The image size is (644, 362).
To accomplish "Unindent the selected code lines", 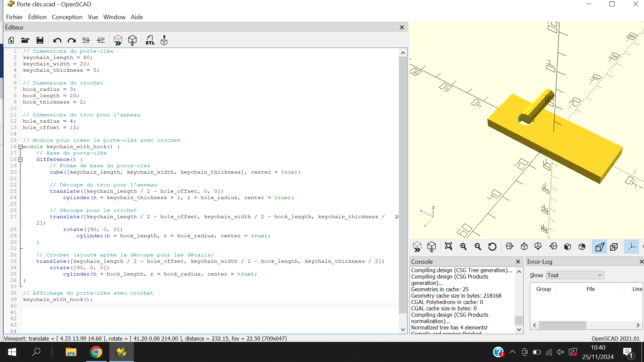I will coord(86,40).
